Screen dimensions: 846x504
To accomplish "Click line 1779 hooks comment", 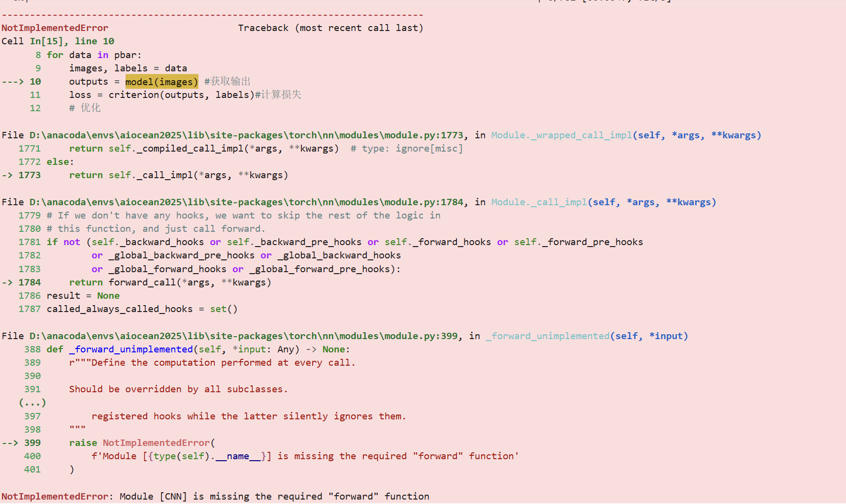I will pos(243,216).
